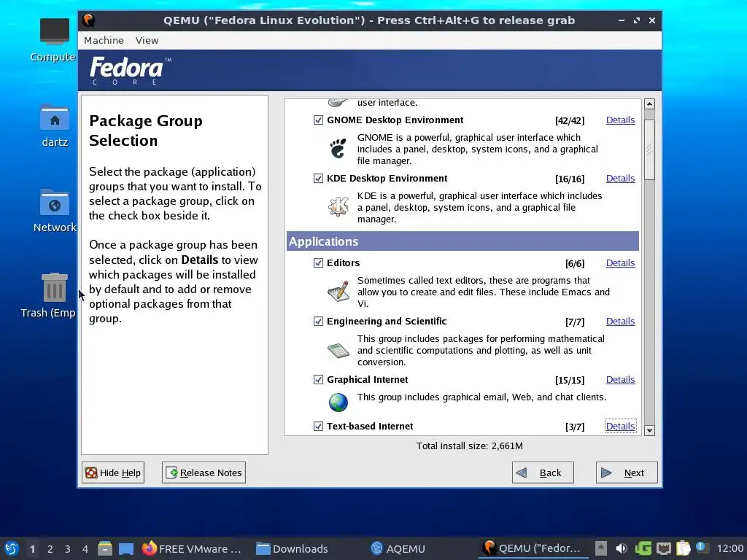The height and width of the screenshot is (560, 747).
Task: Open the Release Notes
Action: click(x=204, y=472)
